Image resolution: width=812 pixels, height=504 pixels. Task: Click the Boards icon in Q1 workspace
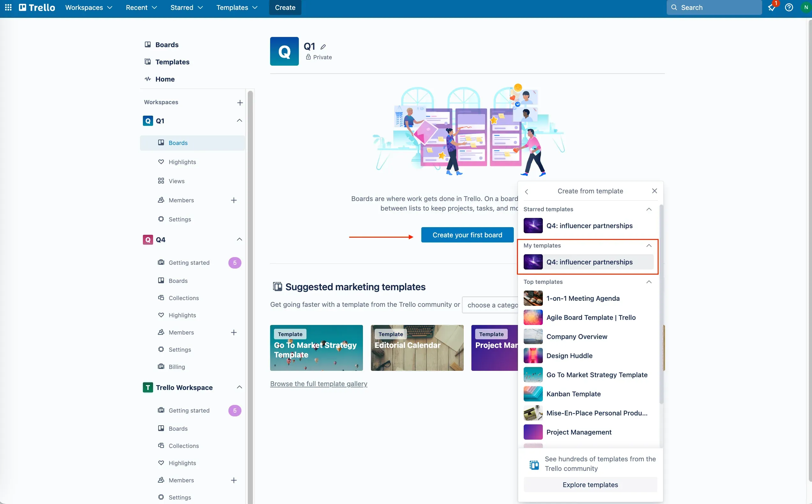tap(161, 143)
